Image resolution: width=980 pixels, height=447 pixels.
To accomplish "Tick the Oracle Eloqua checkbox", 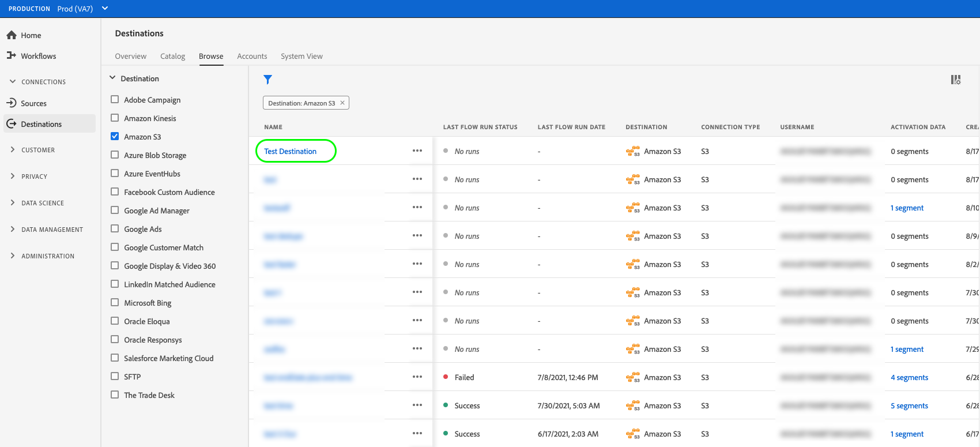I will (115, 321).
